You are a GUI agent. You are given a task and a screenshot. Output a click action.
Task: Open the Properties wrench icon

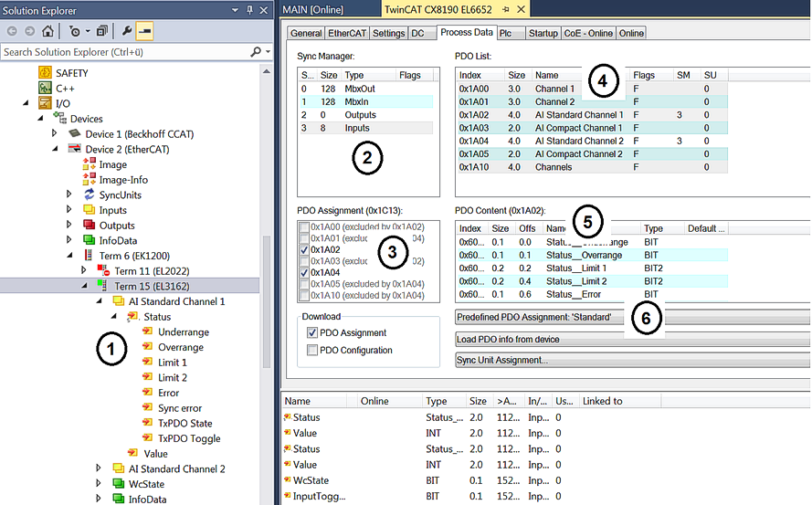click(x=126, y=31)
